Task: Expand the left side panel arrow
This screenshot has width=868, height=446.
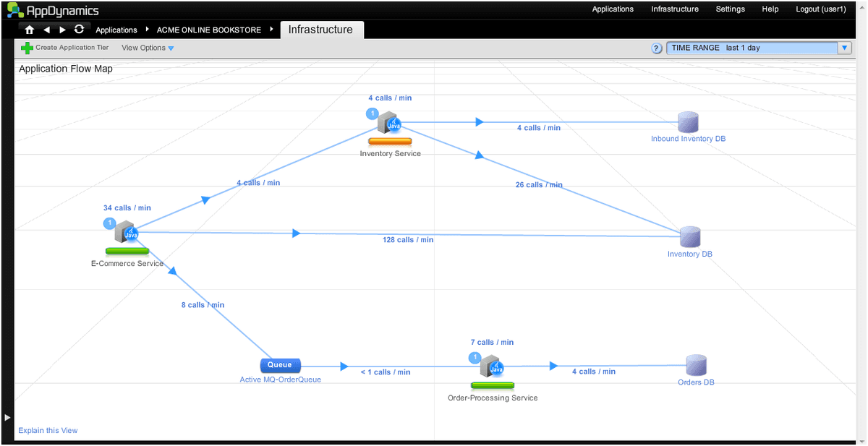Action: click(8, 417)
